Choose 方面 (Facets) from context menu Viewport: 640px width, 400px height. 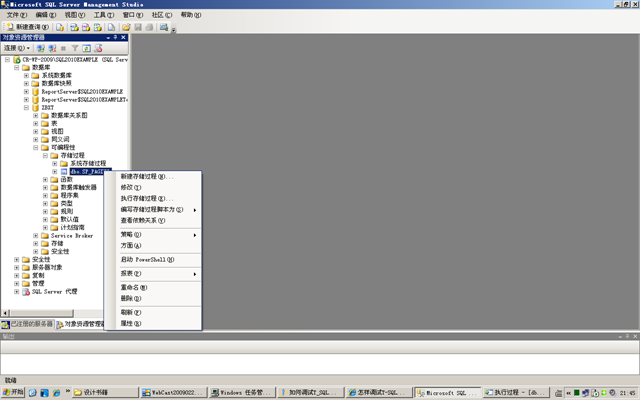click(x=153, y=245)
